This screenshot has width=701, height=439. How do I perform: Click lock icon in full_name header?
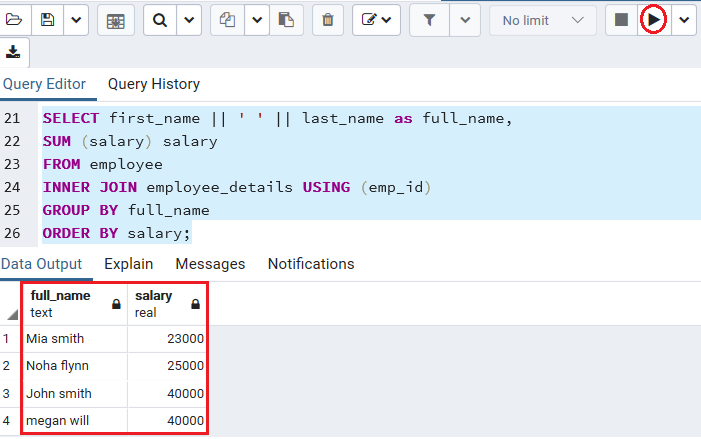pos(116,304)
